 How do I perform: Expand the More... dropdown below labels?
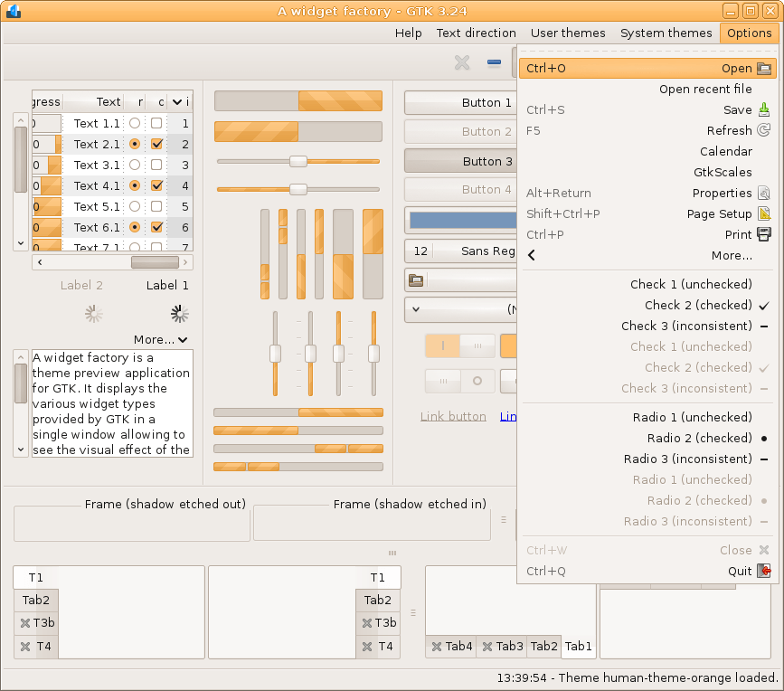[161, 340]
